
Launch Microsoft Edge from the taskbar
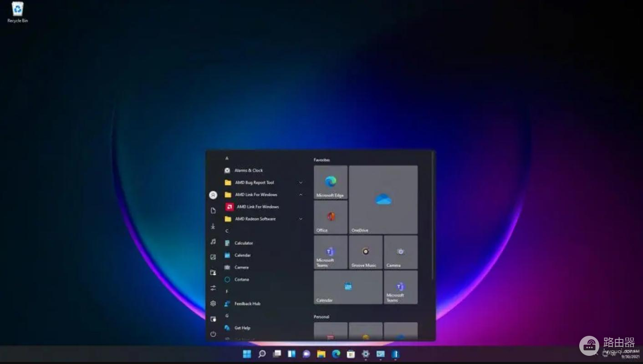click(x=336, y=354)
